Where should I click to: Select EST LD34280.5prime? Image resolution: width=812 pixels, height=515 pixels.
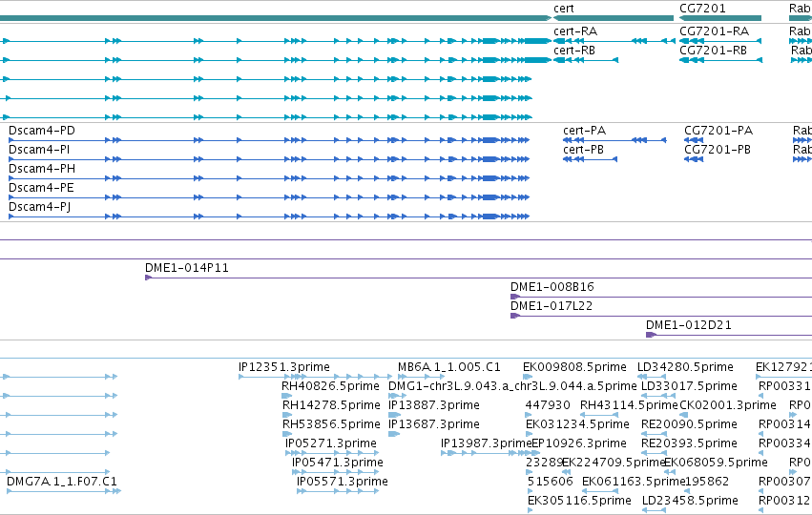685,367
